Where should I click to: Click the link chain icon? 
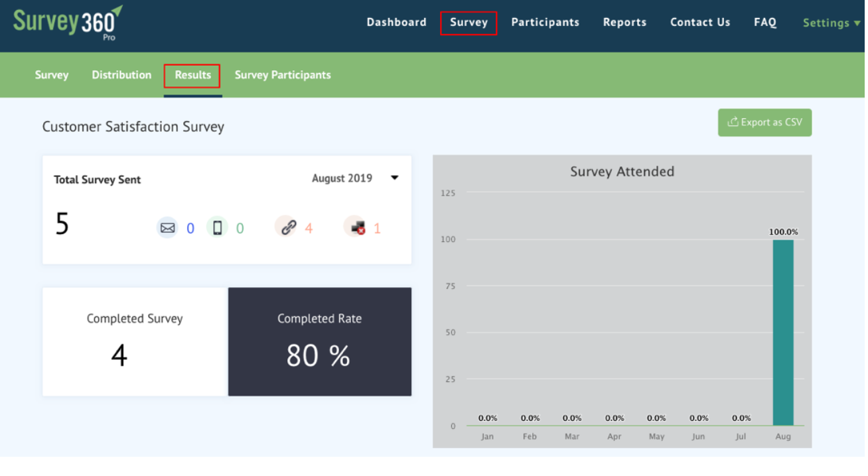(x=287, y=228)
